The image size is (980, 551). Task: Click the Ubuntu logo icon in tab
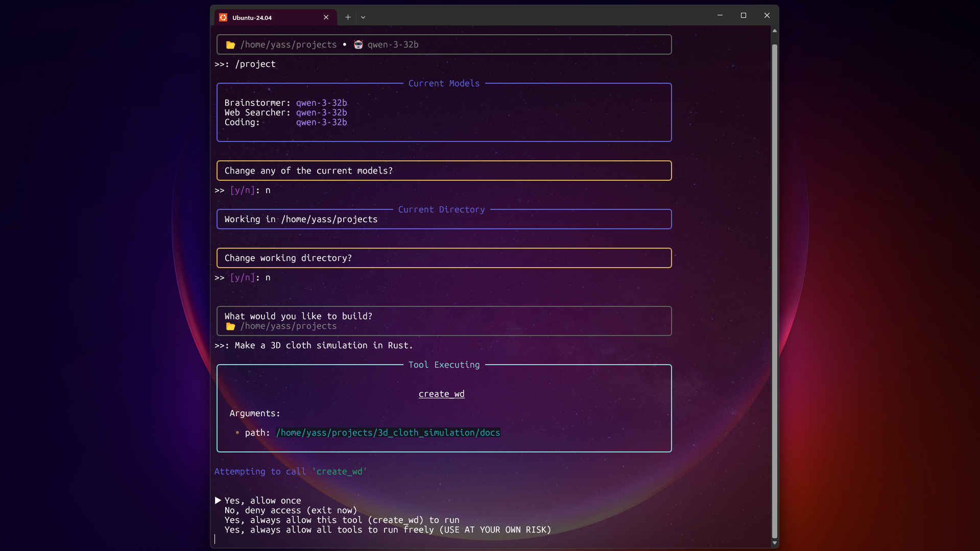click(223, 17)
